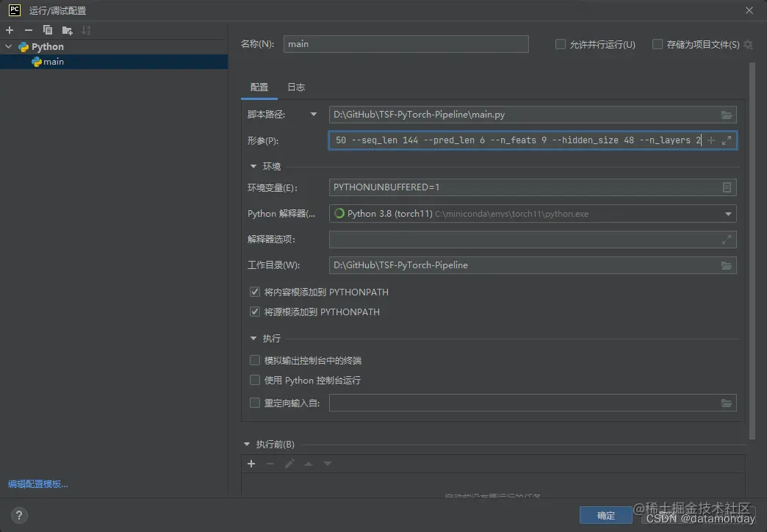Create new configuration folder
The width and height of the screenshot is (767, 532).
pos(67,30)
